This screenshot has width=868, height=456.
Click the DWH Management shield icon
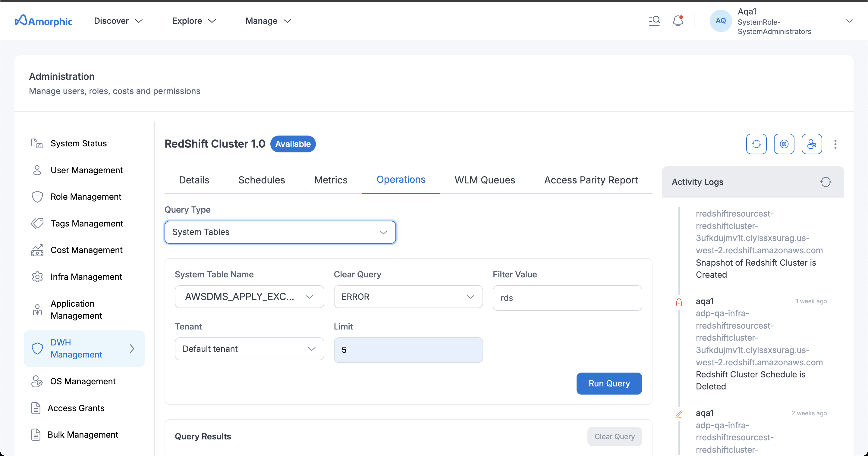(x=37, y=348)
